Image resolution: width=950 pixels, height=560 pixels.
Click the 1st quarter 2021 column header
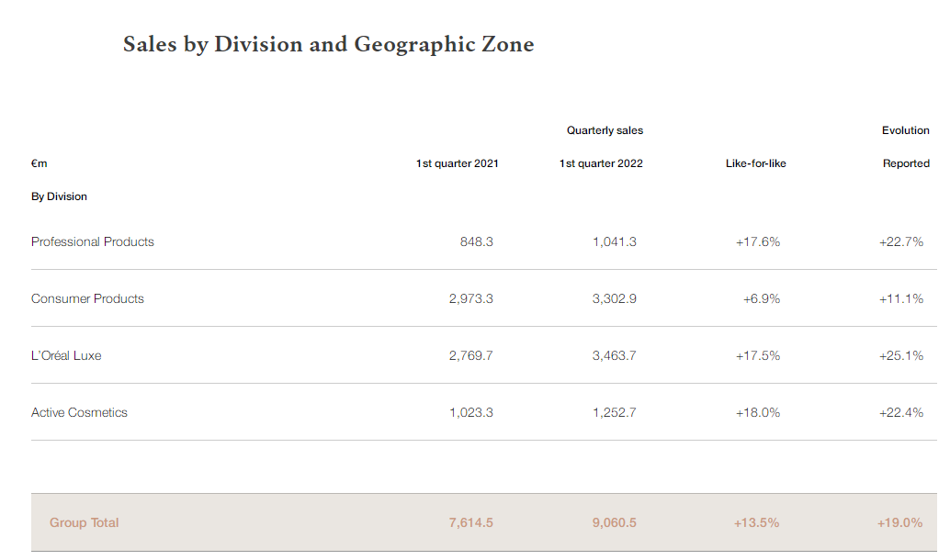[457, 163]
